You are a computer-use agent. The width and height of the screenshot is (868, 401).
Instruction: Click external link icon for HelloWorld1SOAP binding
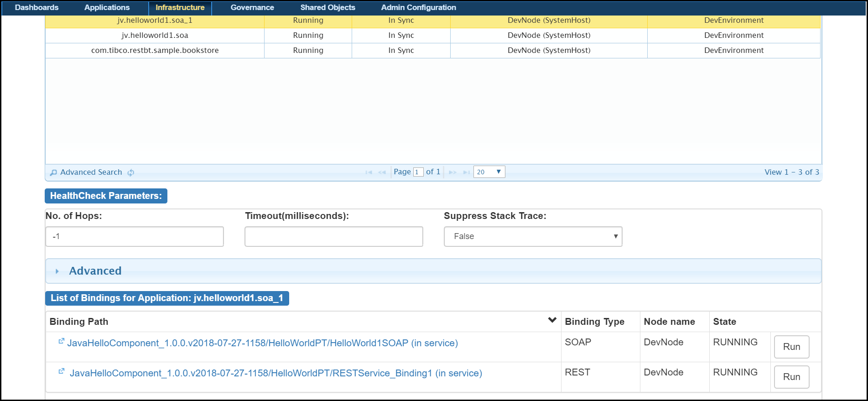61,341
